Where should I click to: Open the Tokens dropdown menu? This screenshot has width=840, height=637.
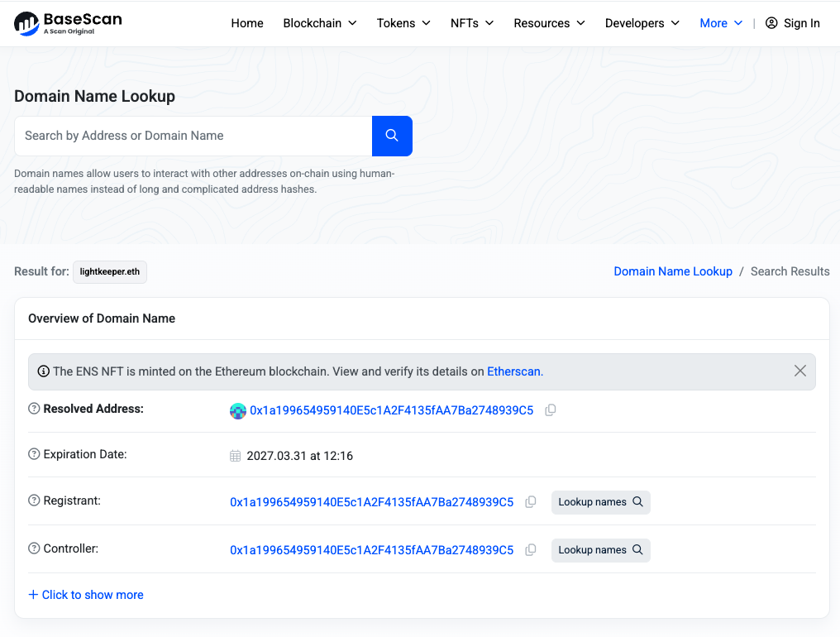[403, 23]
